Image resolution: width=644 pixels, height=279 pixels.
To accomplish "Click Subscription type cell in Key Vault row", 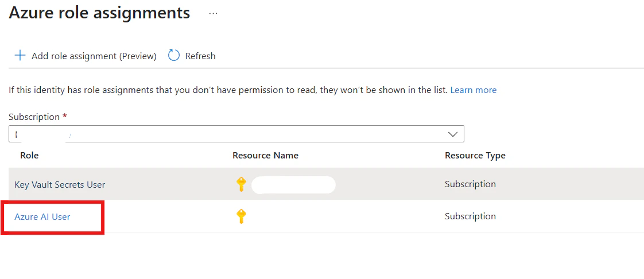I will tap(470, 184).
